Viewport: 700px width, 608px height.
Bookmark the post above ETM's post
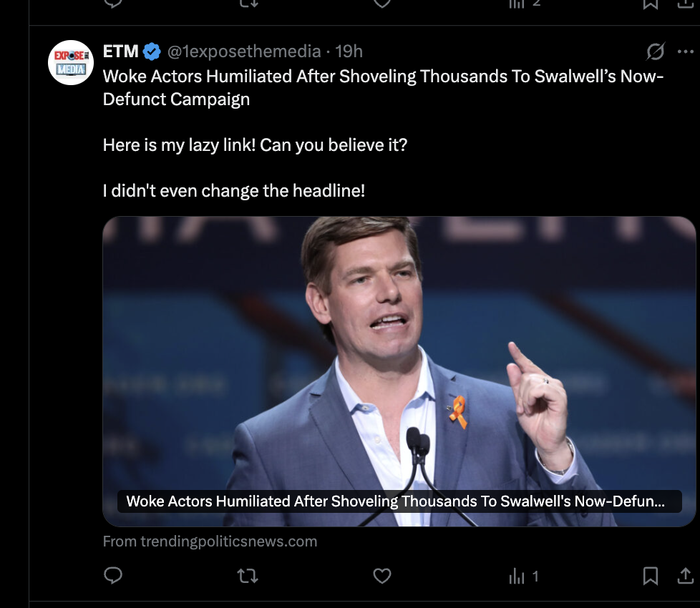click(x=650, y=4)
